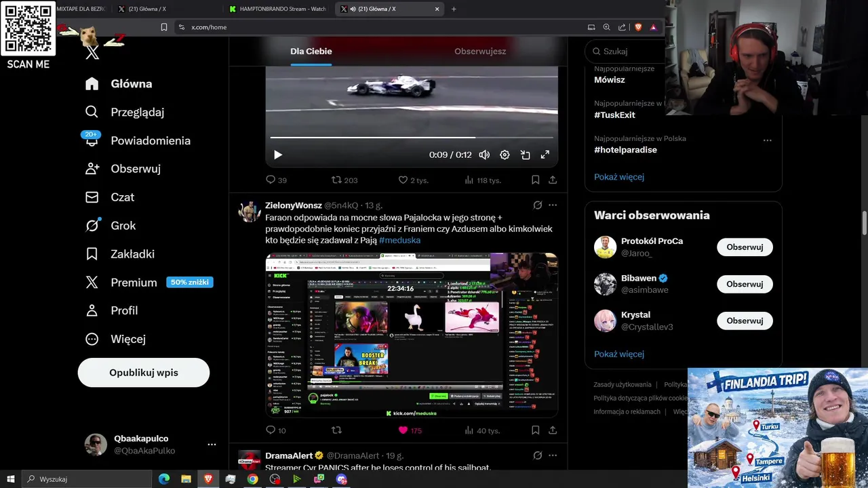Screen dimensions: 868x488
Task: Click the Wyszukaj taskbar search box
Action: click(87, 479)
